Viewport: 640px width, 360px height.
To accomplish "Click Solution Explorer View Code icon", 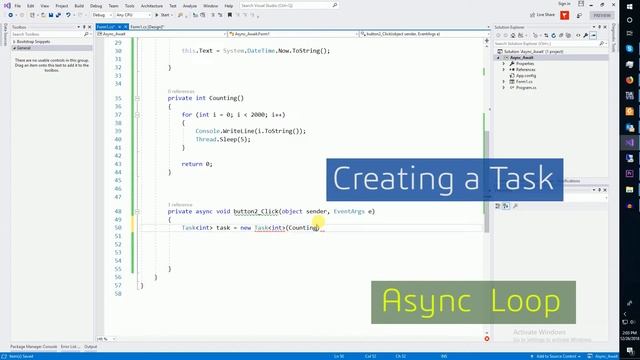I will (x=578, y=35).
